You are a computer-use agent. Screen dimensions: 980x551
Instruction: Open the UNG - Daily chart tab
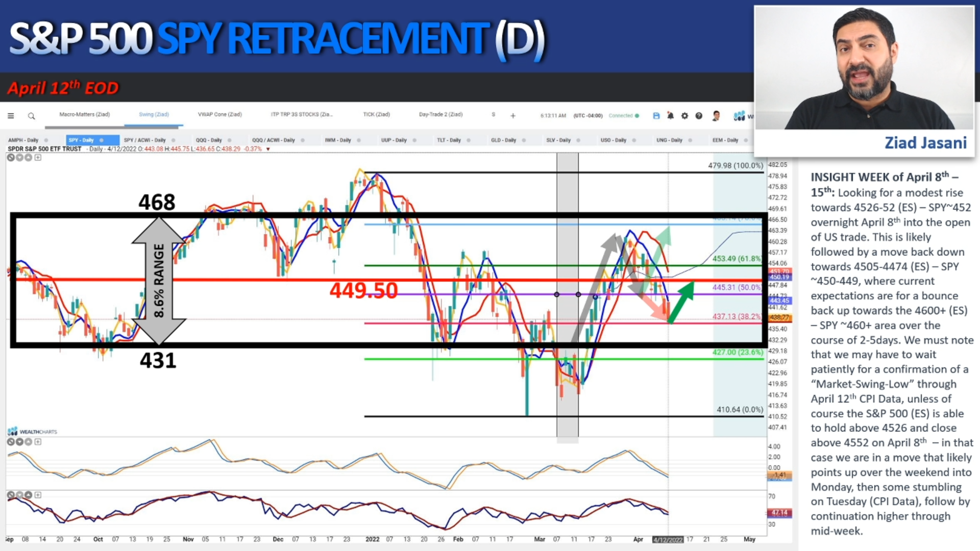coord(669,140)
